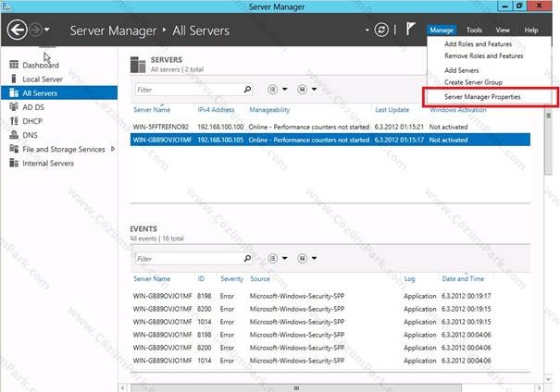Screen dimensions: 560x392
Task: Click the SERVERS tile header icon
Action: coord(138,65)
